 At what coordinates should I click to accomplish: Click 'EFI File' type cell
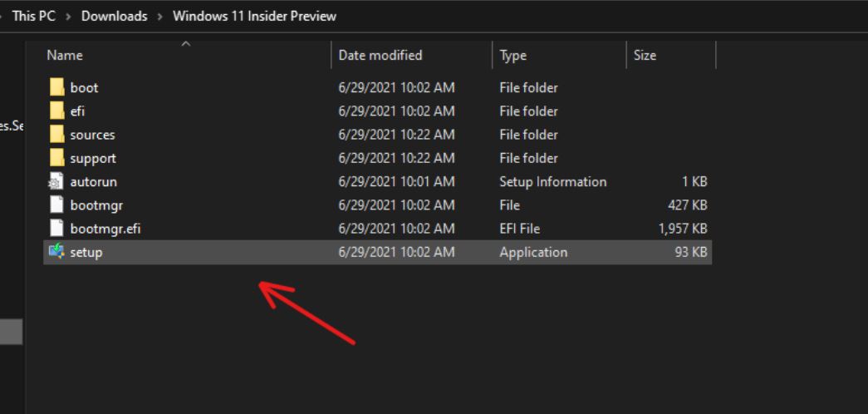click(519, 229)
